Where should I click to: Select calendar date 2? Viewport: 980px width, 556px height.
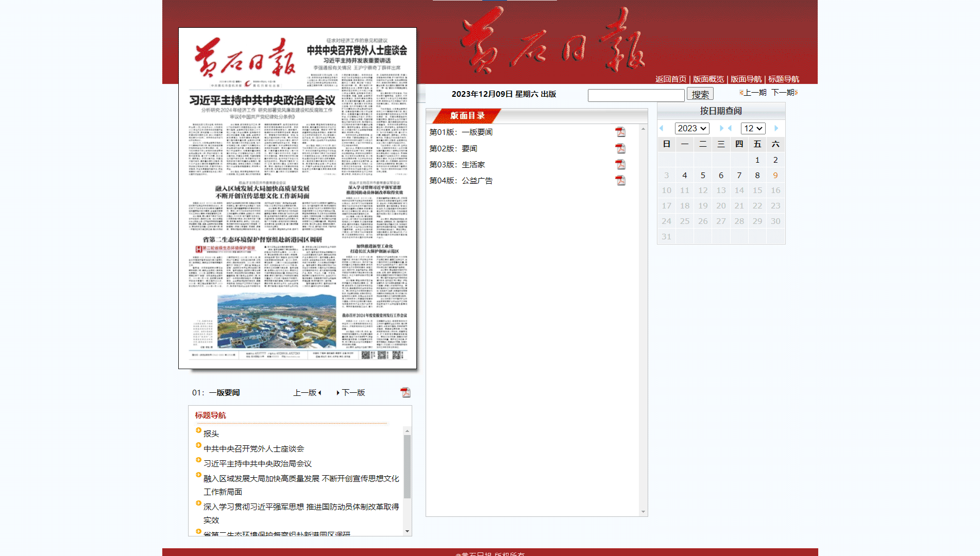point(775,160)
